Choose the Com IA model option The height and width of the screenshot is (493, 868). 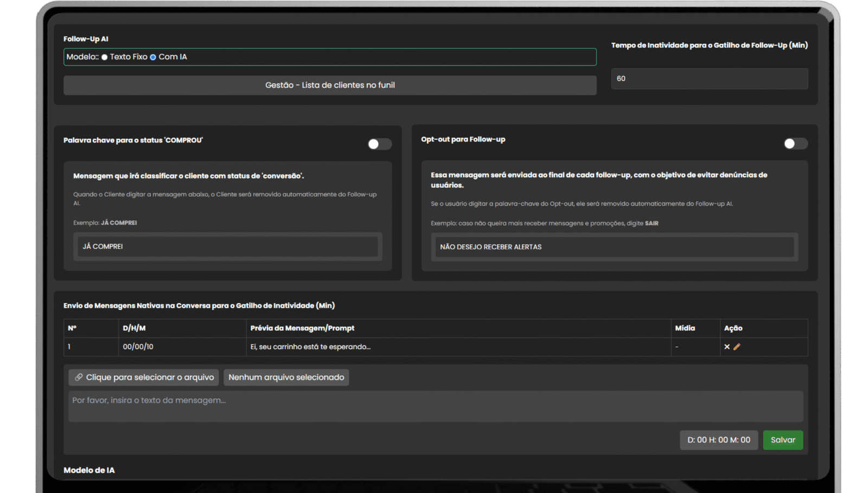click(153, 57)
